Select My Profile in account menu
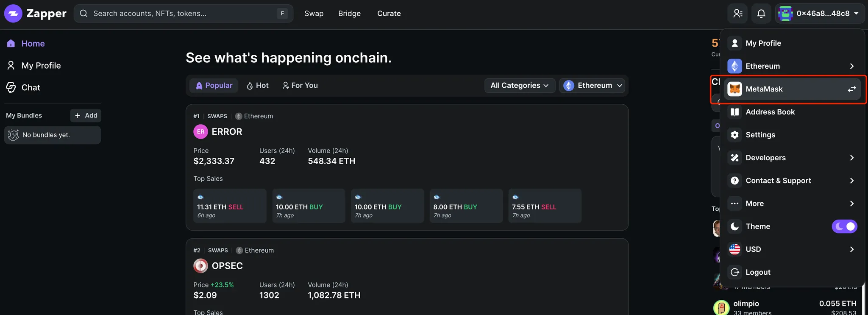Screen dimensions: 868x315 [x=763, y=43]
